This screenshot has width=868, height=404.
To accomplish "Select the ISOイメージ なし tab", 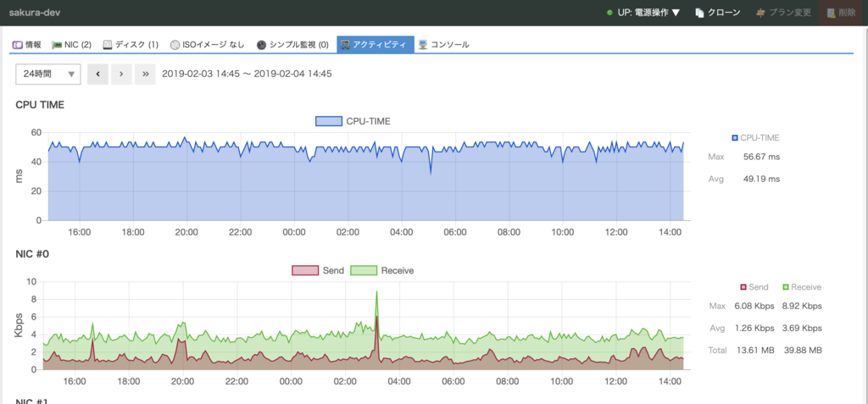I will pos(207,45).
